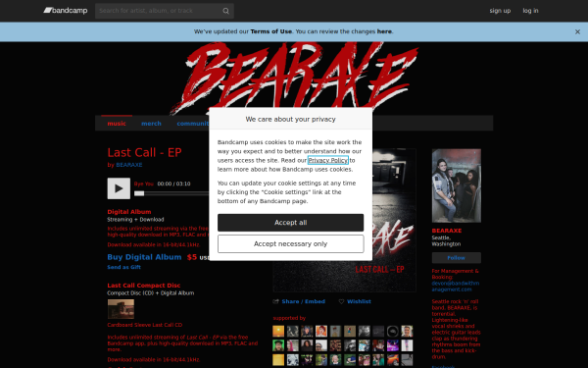This screenshot has width=588, height=368.
Task: Open the Terms of Use link in banner
Action: [270, 31]
